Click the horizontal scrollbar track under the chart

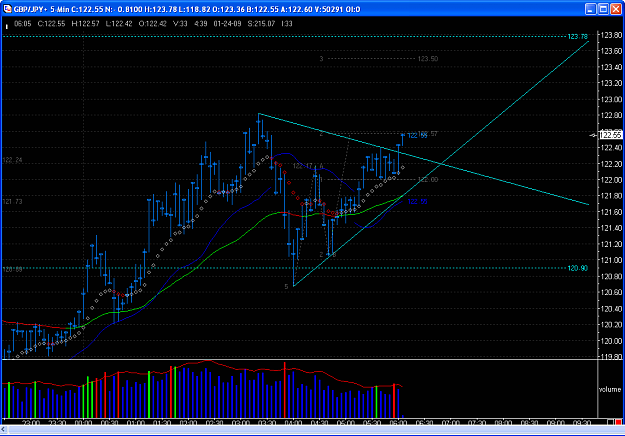(x=315, y=430)
